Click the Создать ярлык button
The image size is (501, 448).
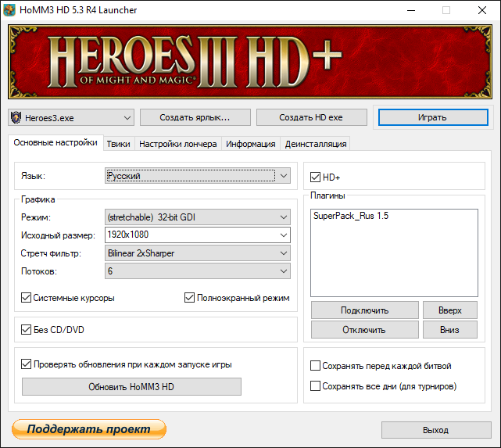[195, 117]
